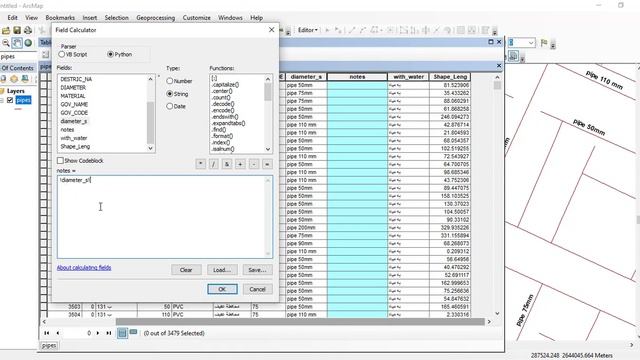
Task: Enable Show Codeblock checkbox
Action: (x=60, y=161)
